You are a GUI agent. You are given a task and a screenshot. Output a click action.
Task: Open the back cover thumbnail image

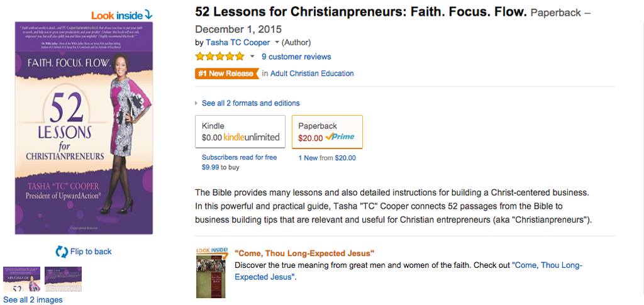tap(64, 279)
